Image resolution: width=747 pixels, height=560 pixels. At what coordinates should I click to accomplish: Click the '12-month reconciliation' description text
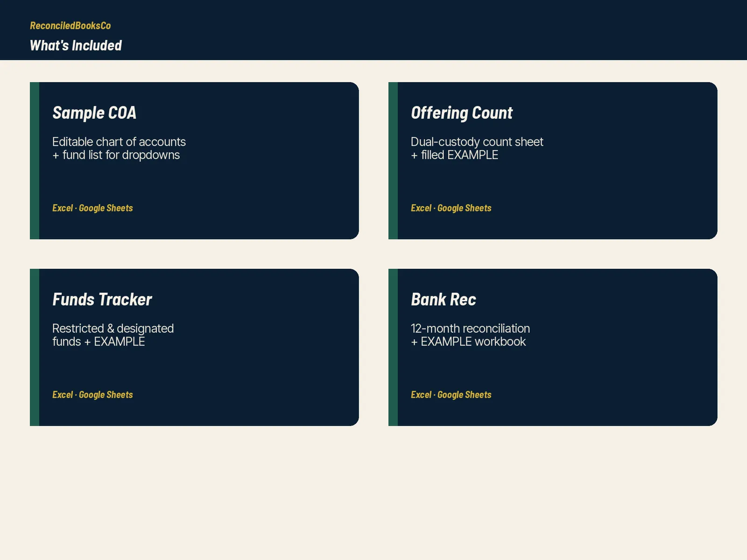tap(471, 335)
